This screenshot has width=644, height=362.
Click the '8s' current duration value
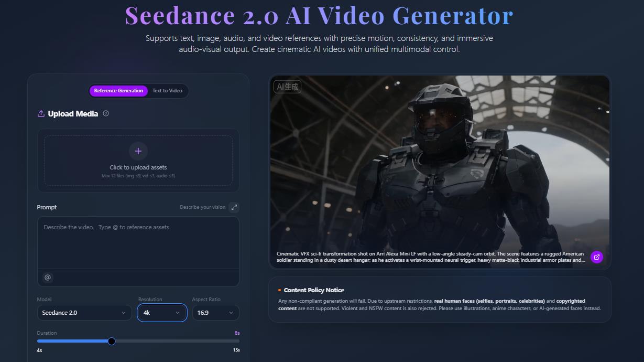click(x=237, y=333)
